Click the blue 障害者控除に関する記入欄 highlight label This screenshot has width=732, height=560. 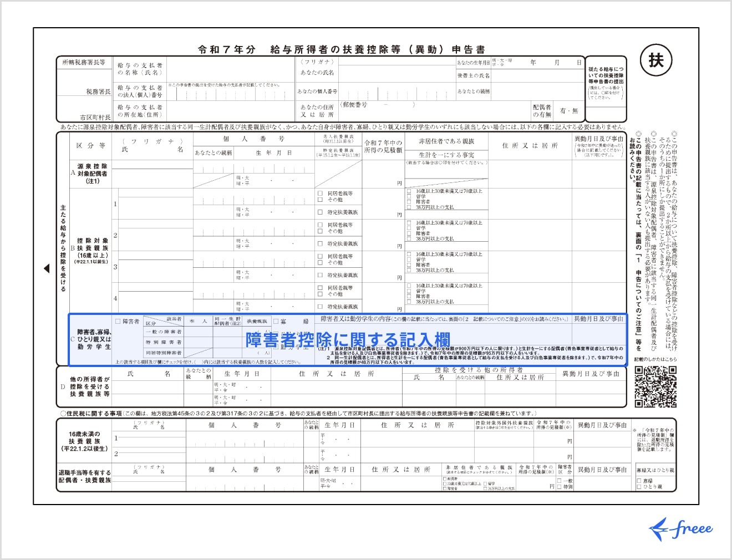(348, 340)
